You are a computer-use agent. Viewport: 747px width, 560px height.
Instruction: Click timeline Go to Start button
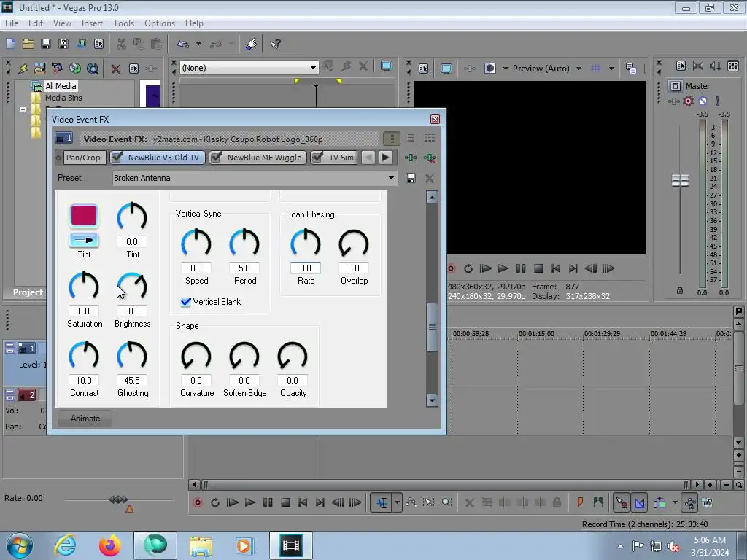(303, 502)
